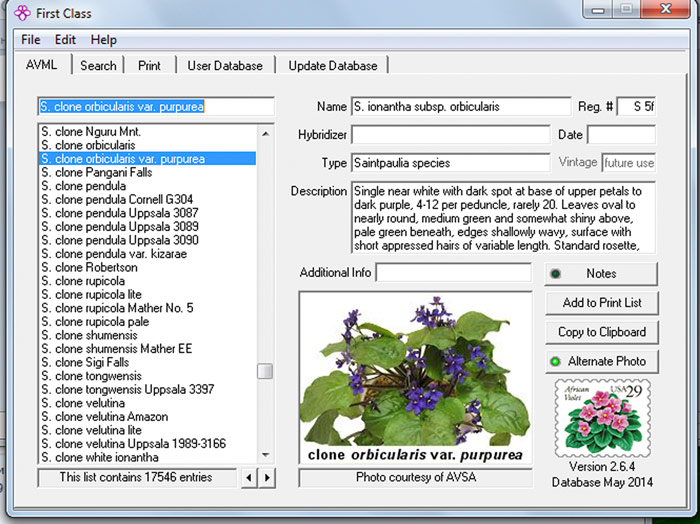Switch to the Search tab
The height and width of the screenshot is (524, 700).
click(x=98, y=66)
